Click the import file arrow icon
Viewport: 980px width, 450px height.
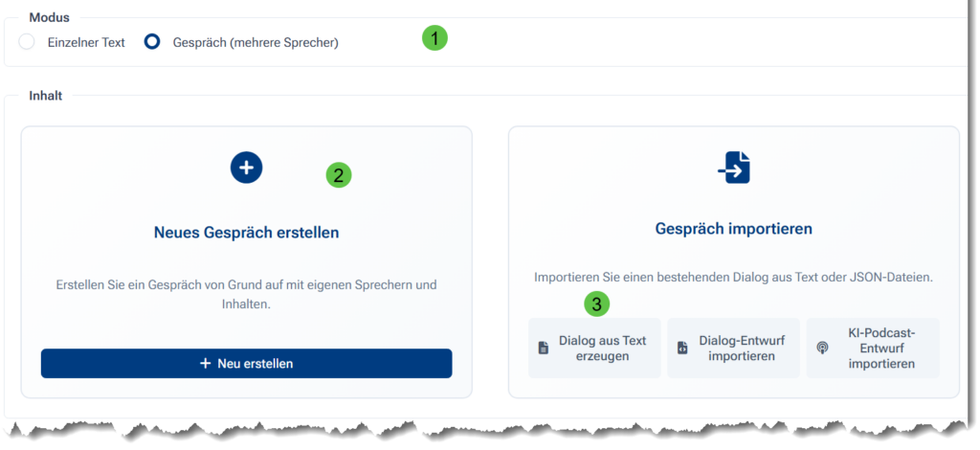point(734,169)
